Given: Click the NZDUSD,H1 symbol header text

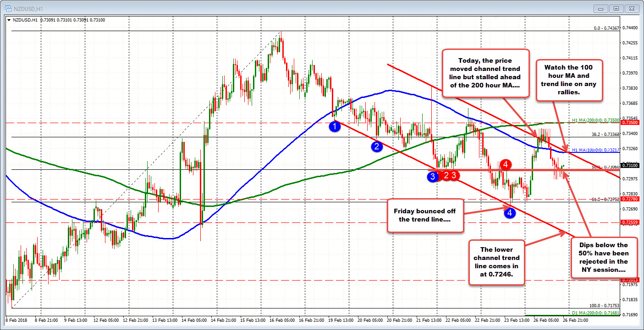Looking at the screenshot, I should (25, 20).
